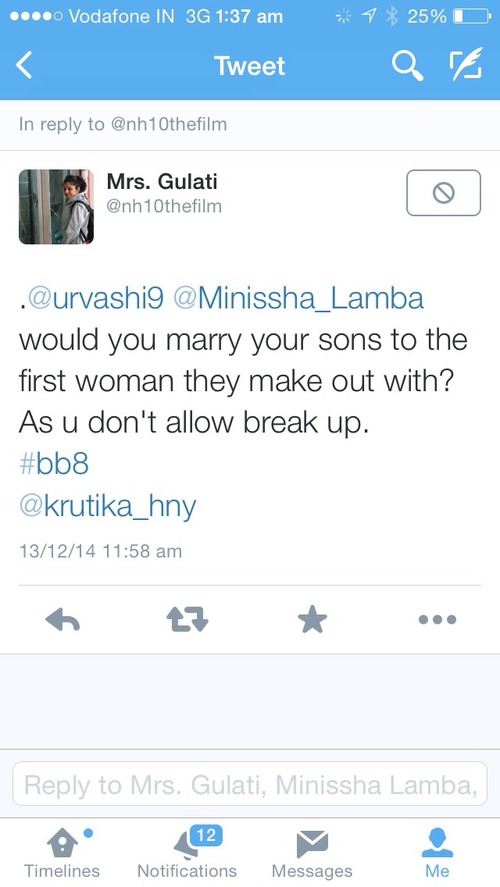
Task: Favorite the tweet with star icon
Action: [312, 619]
